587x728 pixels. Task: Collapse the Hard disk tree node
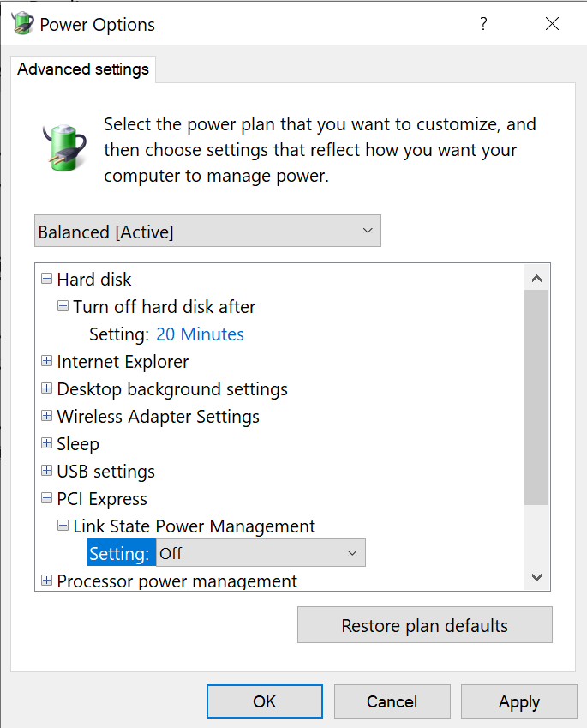point(46,279)
